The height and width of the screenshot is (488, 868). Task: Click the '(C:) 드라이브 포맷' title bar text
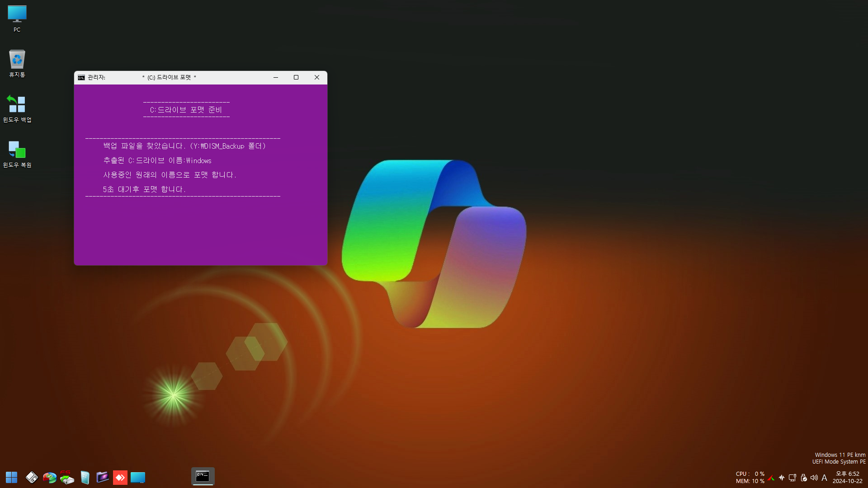coord(169,77)
